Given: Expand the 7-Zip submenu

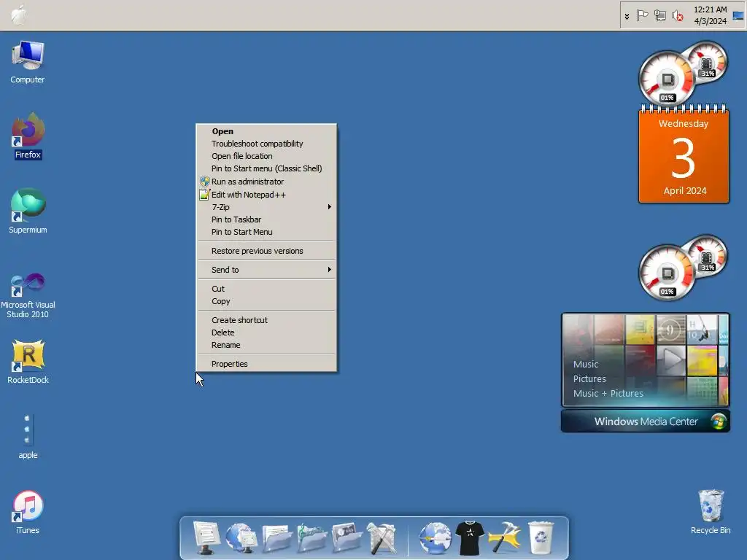Looking at the screenshot, I should (x=267, y=207).
